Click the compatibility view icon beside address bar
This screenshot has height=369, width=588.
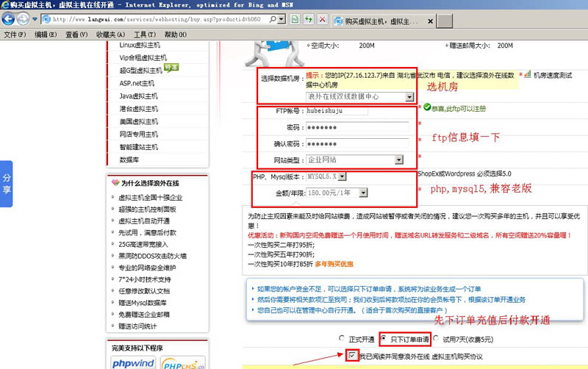tap(308, 21)
